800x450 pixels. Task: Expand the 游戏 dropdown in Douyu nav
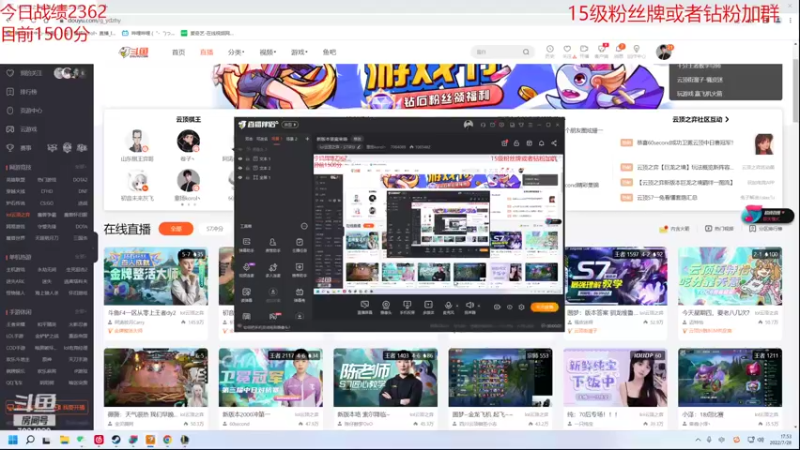click(299, 52)
